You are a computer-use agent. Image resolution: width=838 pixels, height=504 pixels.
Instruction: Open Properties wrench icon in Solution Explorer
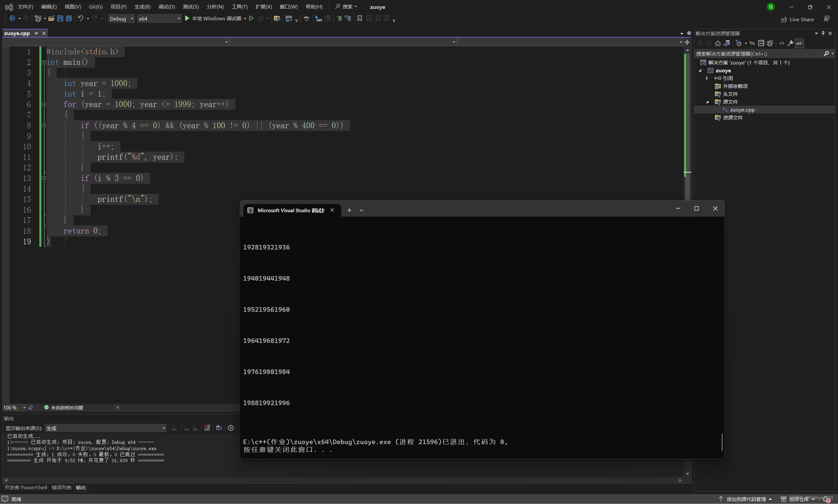[x=791, y=43]
